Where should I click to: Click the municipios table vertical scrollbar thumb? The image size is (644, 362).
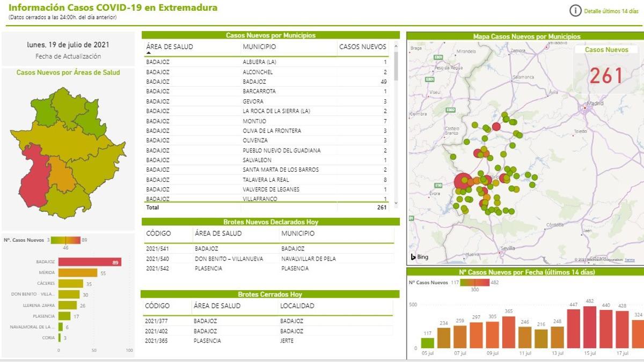pos(397,67)
